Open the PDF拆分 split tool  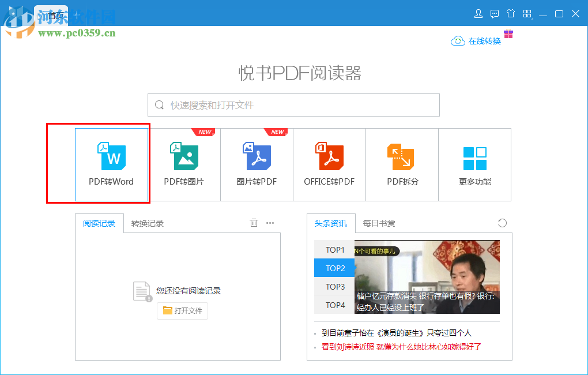pyautogui.click(x=402, y=165)
